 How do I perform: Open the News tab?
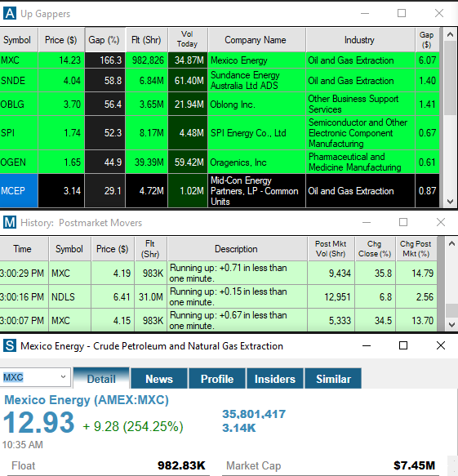pyautogui.click(x=159, y=378)
